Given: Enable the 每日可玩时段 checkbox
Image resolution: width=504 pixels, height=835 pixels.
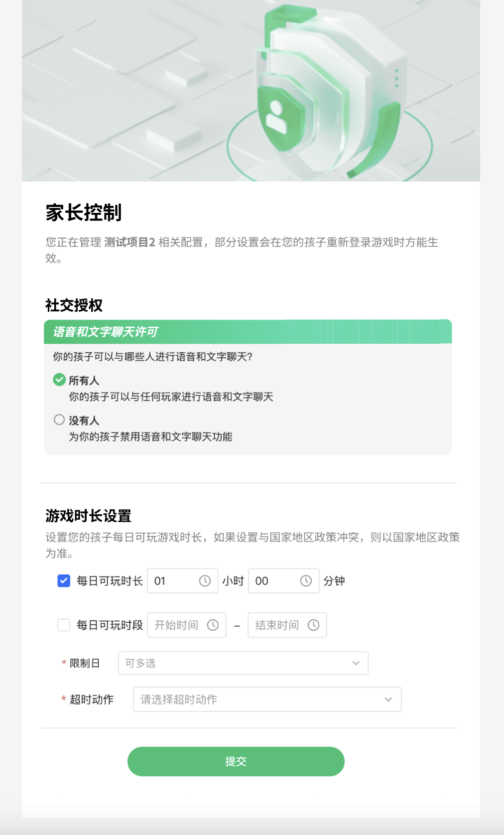Looking at the screenshot, I should (x=64, y=625).
